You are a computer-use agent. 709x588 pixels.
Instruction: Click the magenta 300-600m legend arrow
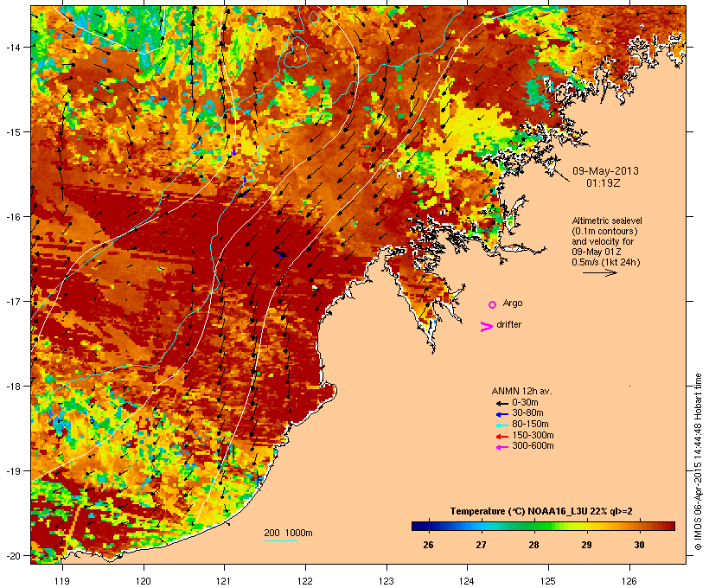[x=501, y=447]
